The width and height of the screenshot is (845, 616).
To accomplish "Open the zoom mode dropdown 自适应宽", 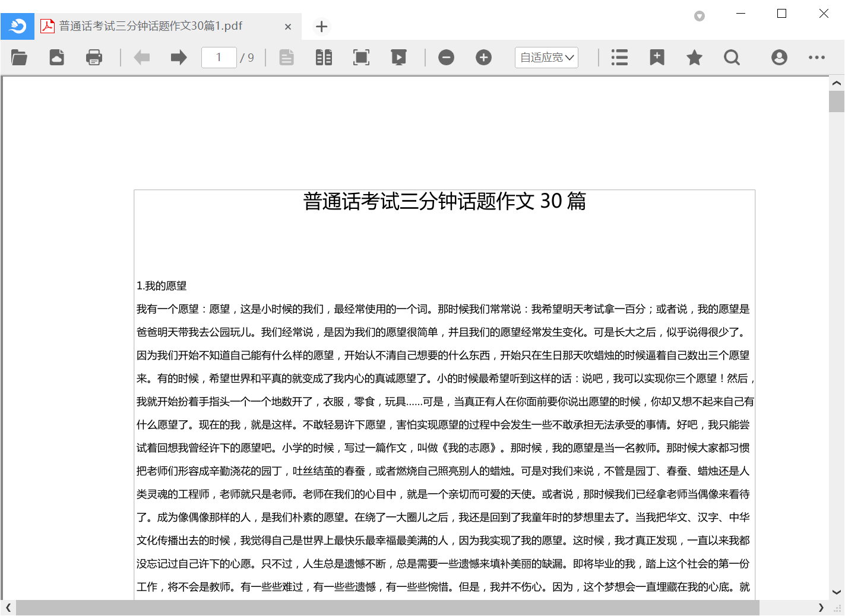I will coord(546,58).
